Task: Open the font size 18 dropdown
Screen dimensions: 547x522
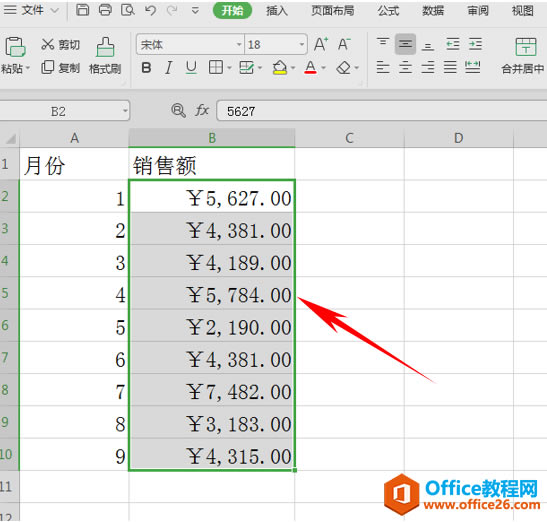Action: point(302,44)
